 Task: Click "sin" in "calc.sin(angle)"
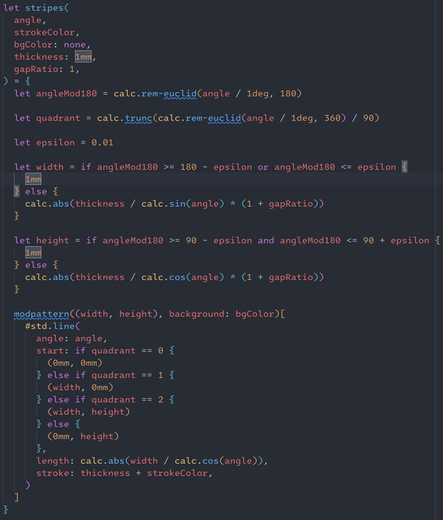[177, 204]
